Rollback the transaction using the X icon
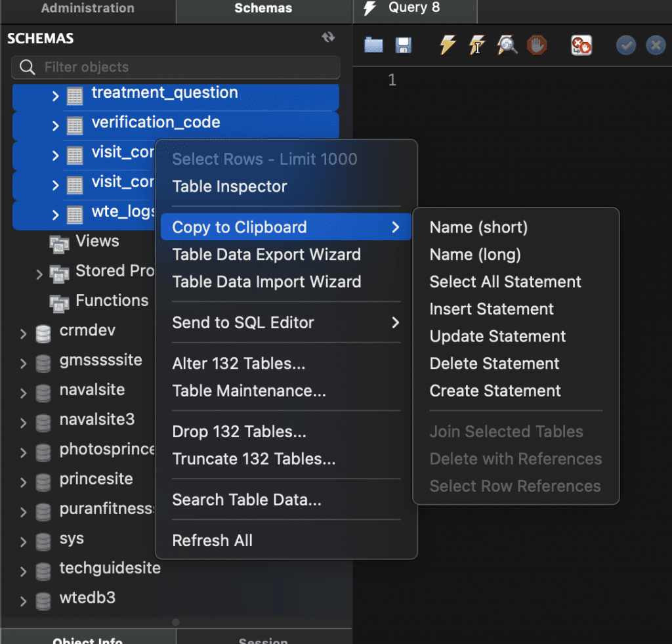 [x=656, y=45]
